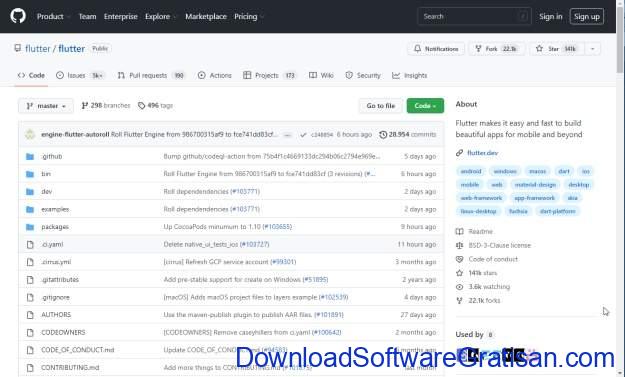
Task: Switch to the Issues tab
Action: [81, 75]
